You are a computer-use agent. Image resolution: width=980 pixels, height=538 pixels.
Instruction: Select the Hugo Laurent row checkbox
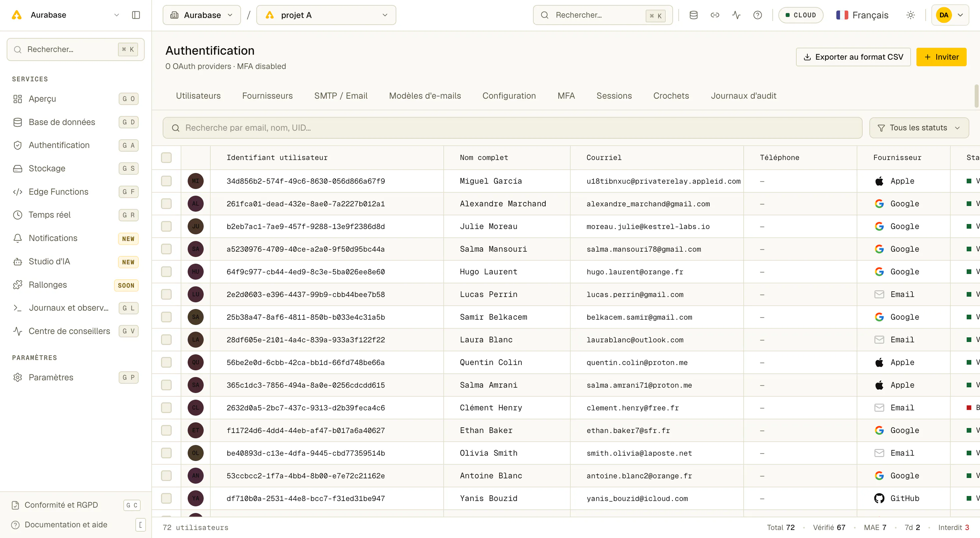point(166,272)
